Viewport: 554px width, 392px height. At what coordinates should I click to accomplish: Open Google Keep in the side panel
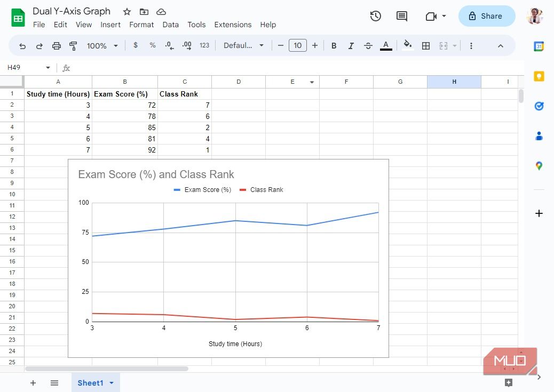(x=539, y=76)
